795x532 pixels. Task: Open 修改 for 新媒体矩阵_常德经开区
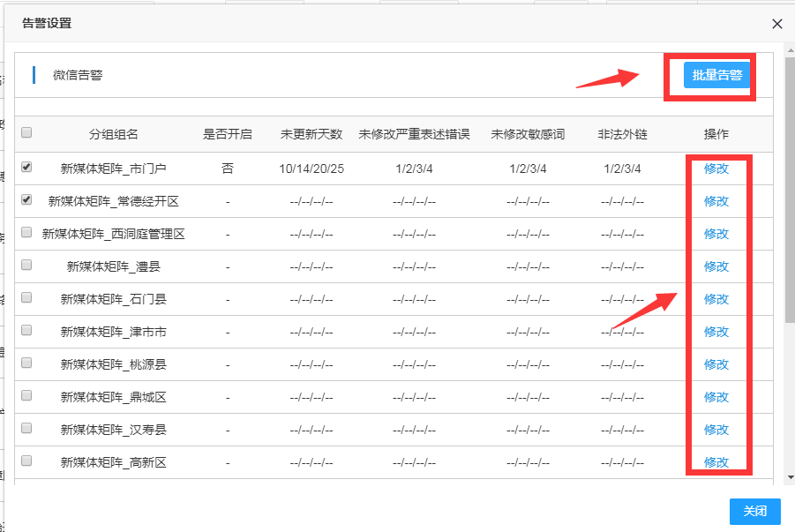coord(716,201)
